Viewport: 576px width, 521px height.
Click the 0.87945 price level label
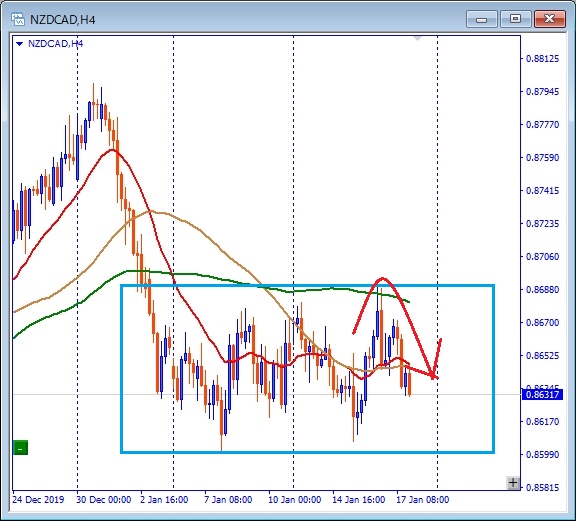tap(543, 91)
